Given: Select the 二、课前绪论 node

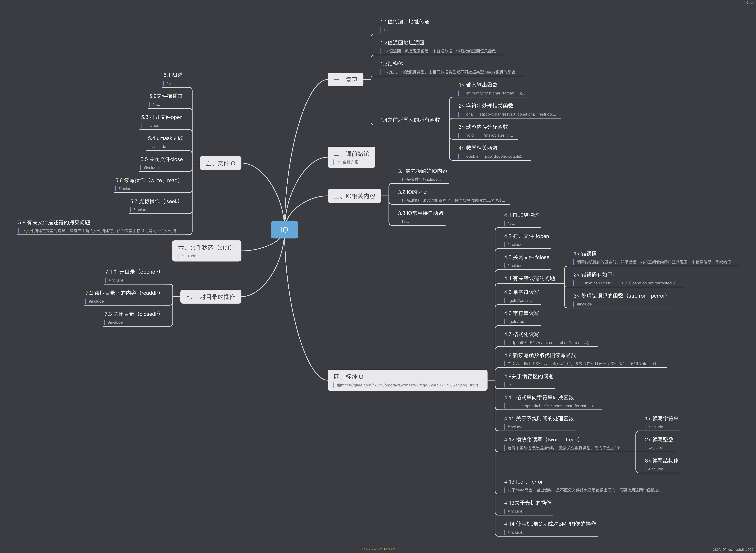Looking at the screenshot, I should 351,154.
